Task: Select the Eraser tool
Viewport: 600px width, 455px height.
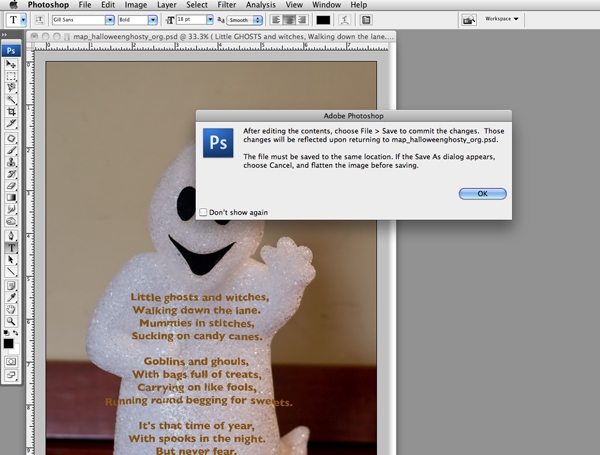Action: click(11, 186)
